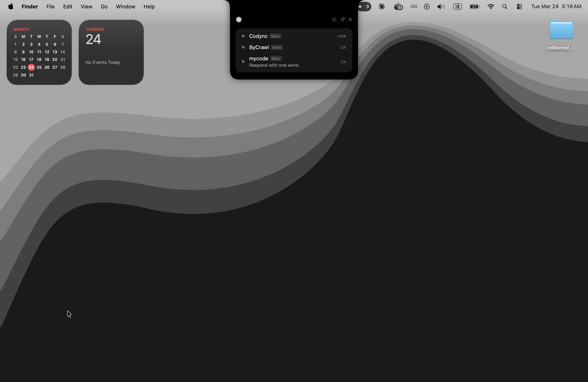Open the Chinese input source menu
588x382 pixels.
[x=457, y=7]
